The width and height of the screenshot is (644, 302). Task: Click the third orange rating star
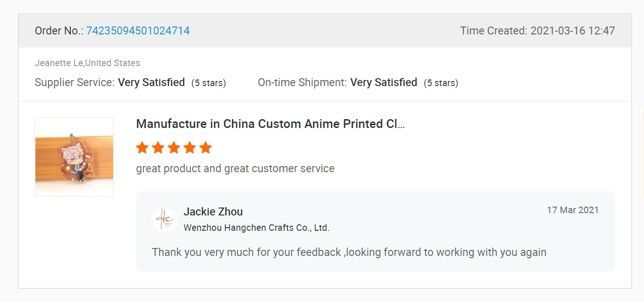point(174,148)
